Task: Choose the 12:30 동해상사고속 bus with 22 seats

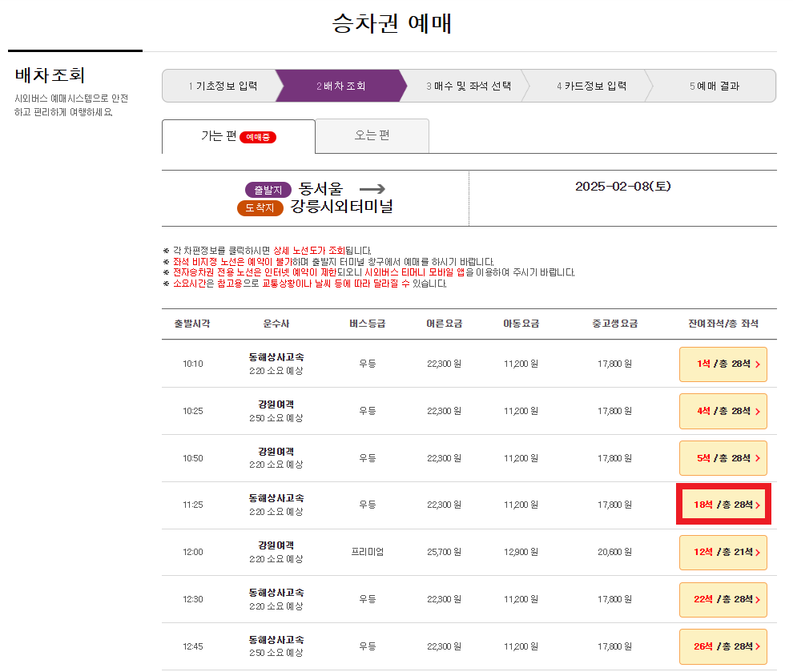Action: tap(723, 600)
